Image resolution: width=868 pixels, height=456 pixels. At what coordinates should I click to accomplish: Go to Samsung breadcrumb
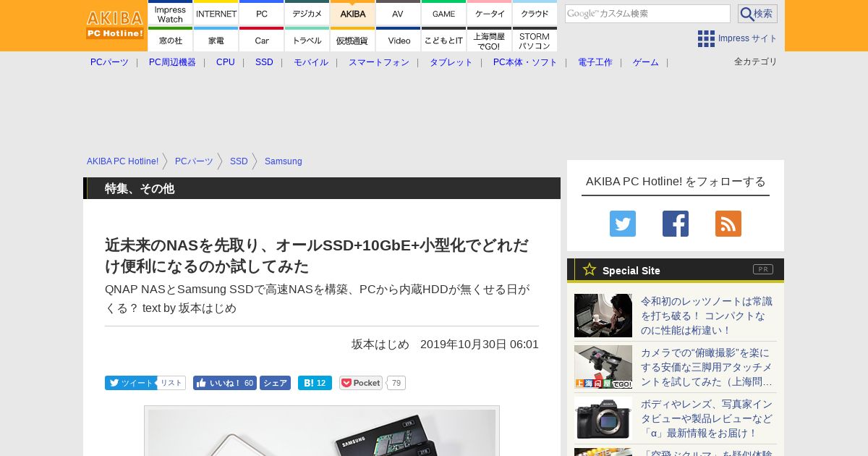(284, 161)
